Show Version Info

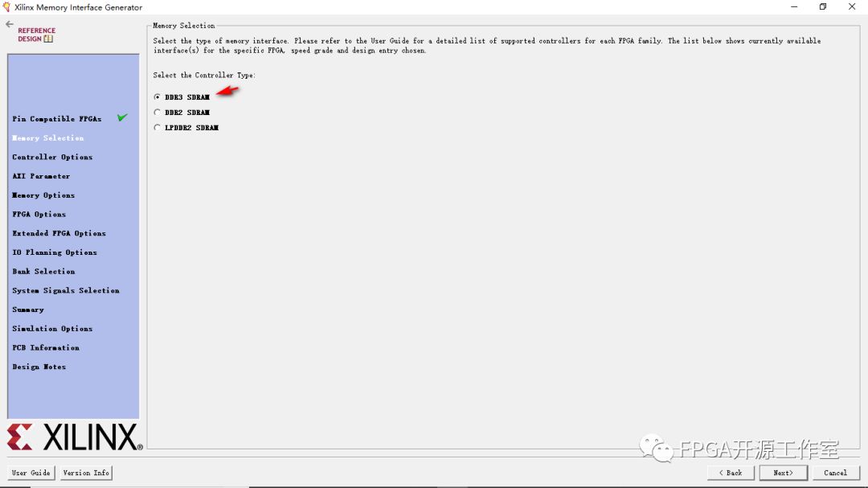[x=86, y=473]
